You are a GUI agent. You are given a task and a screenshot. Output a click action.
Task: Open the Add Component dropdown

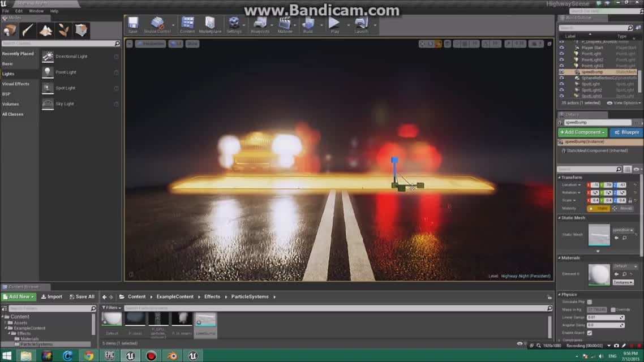click(582, 132)
